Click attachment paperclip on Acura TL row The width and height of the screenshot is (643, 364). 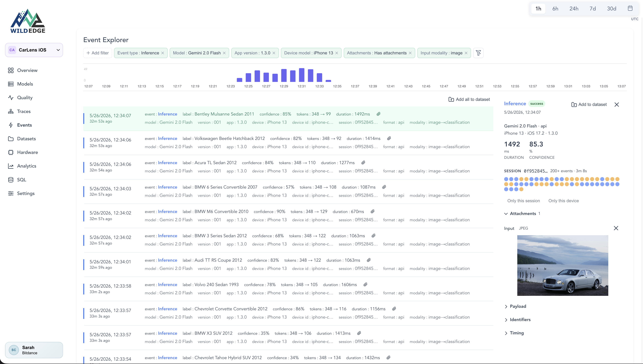coord(363,163)
